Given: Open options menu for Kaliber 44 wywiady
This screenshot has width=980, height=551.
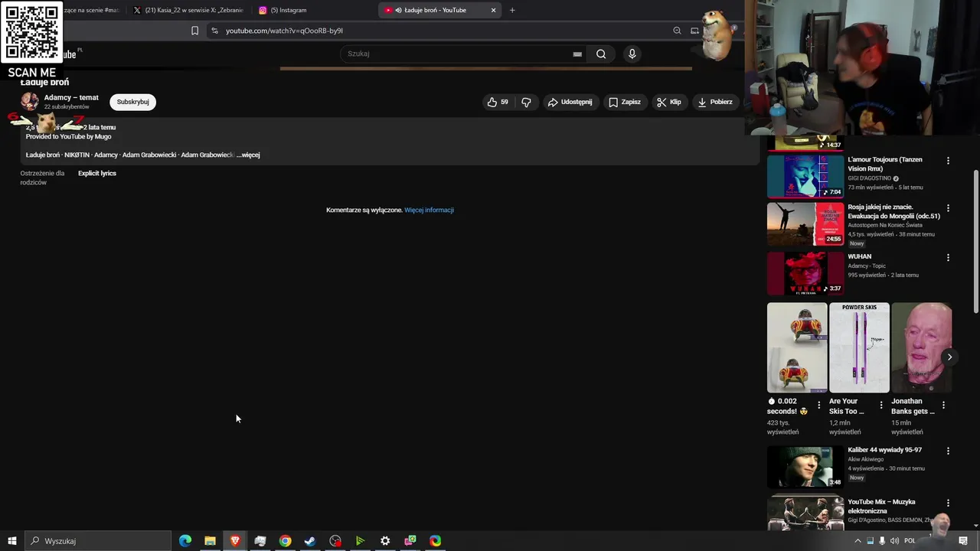Looking at the screenshot, I should pyautogui.click(x=948, y=452).
